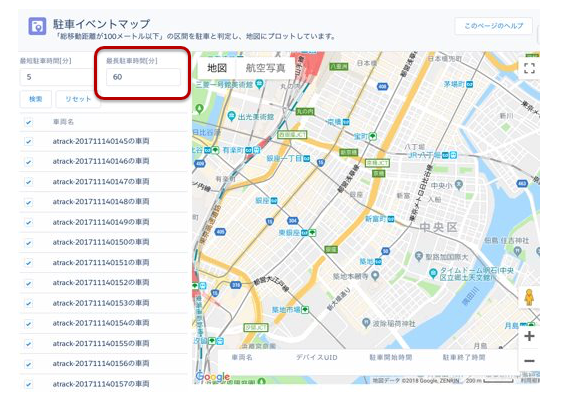The height and width of the screenshot is (399, 575).
Task: Click the 出光美術館 museum map marker
Action: coord(231,117)
